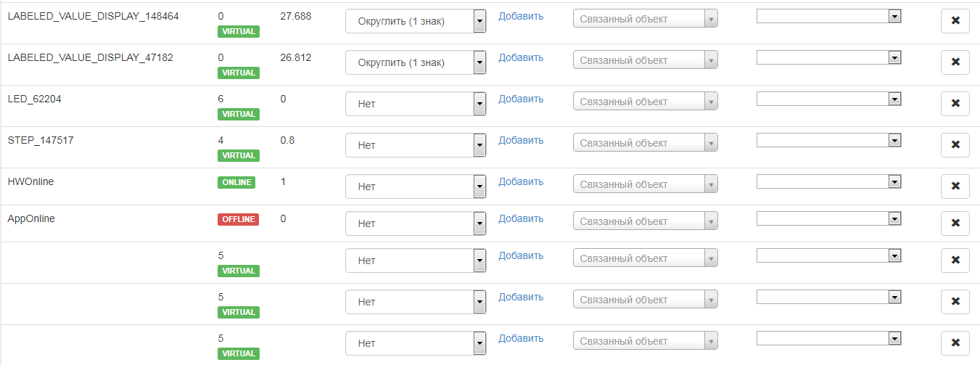Remove the LABELED_VALUE_DISPLAY_47182 row via X icon

(955, 62)
